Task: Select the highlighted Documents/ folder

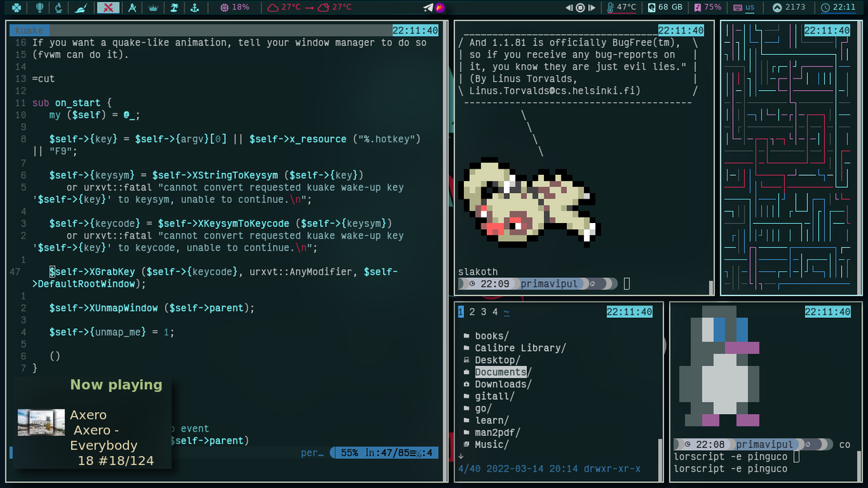Action: coord(503,372)
